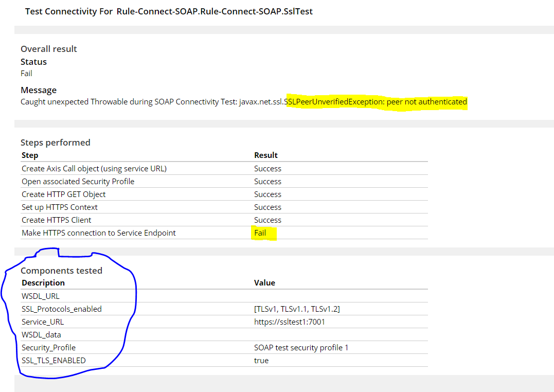
Task: Select the "Components tested" section heading
Action: click(x=62, y=271)
